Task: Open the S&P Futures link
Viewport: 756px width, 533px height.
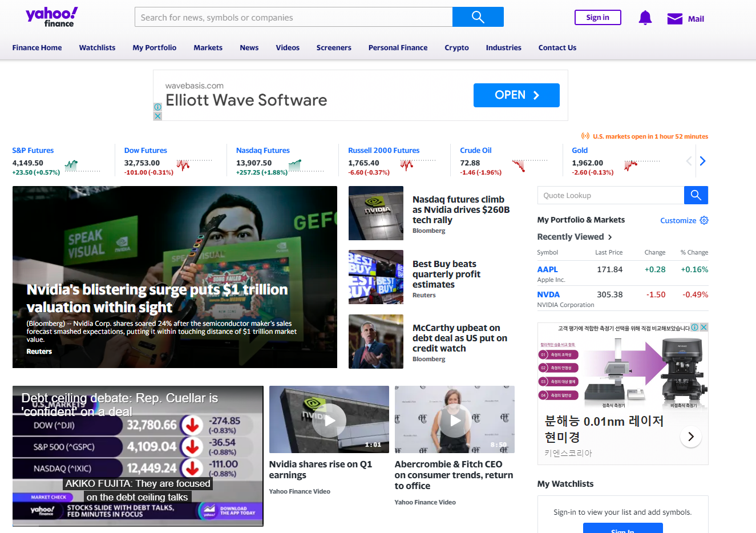Action: pos(33,150)
